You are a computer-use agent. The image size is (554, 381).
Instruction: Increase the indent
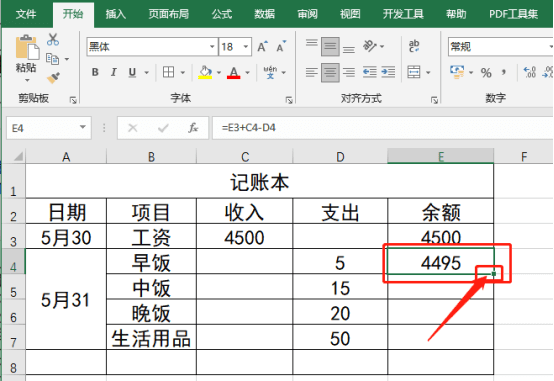point(388,72)
